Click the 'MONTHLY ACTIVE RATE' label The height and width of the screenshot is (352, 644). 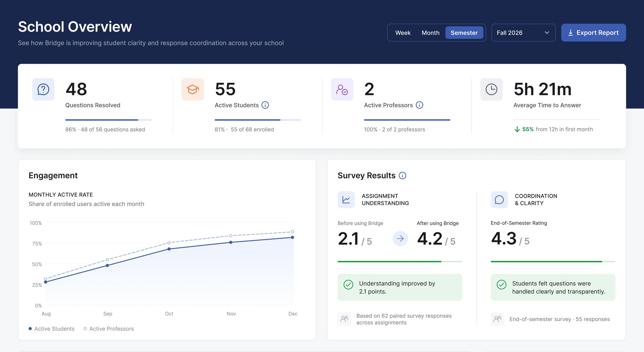coord(61,195)
